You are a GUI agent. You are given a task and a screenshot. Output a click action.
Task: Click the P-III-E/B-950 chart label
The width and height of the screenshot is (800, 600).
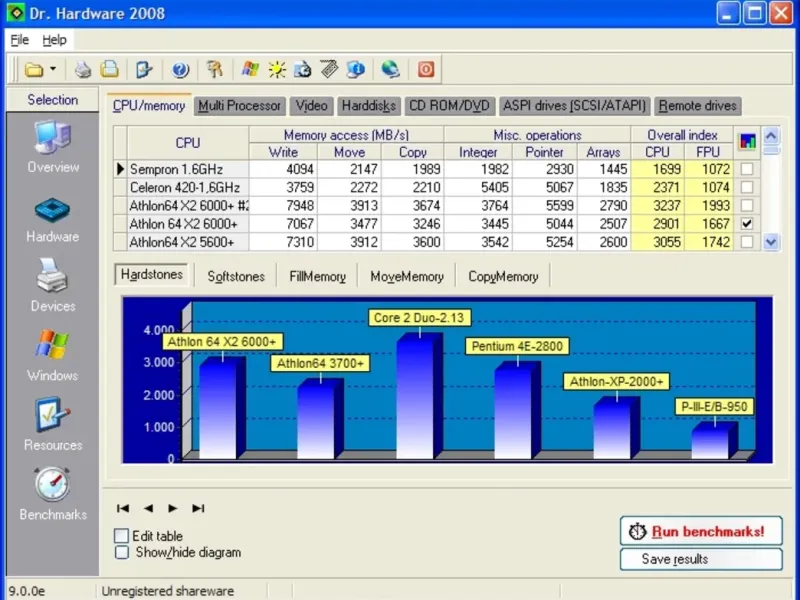714,407
